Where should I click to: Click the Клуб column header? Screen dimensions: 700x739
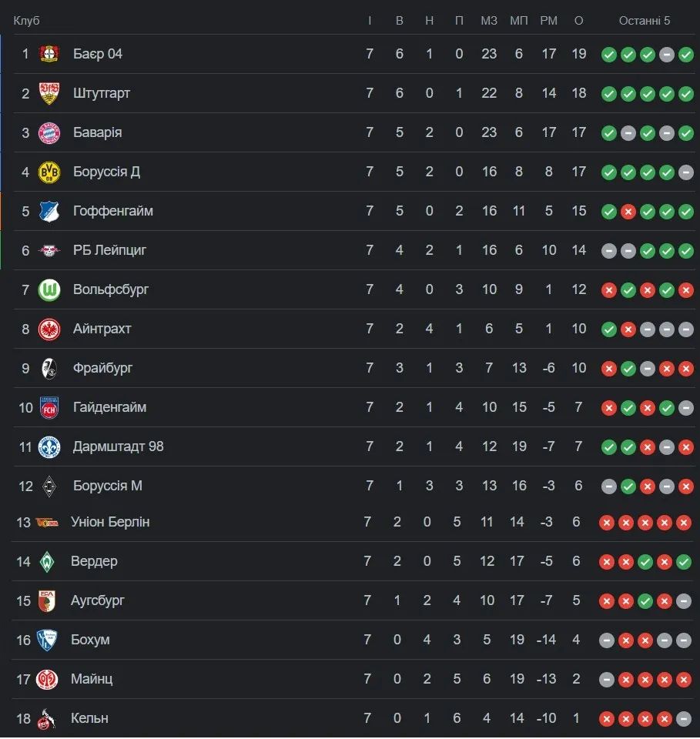pyautogui.click(x=26, y=21)
